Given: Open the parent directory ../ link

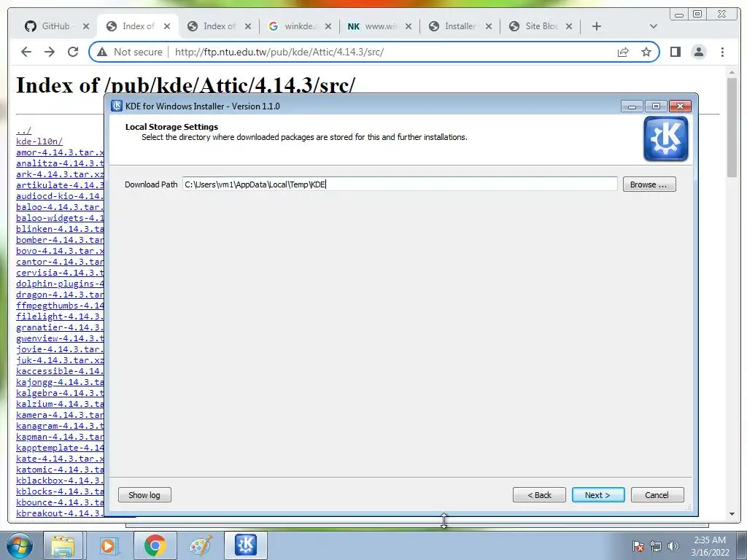Looking at the screenshot, I should pyautogui.click(x=23, y=131).
